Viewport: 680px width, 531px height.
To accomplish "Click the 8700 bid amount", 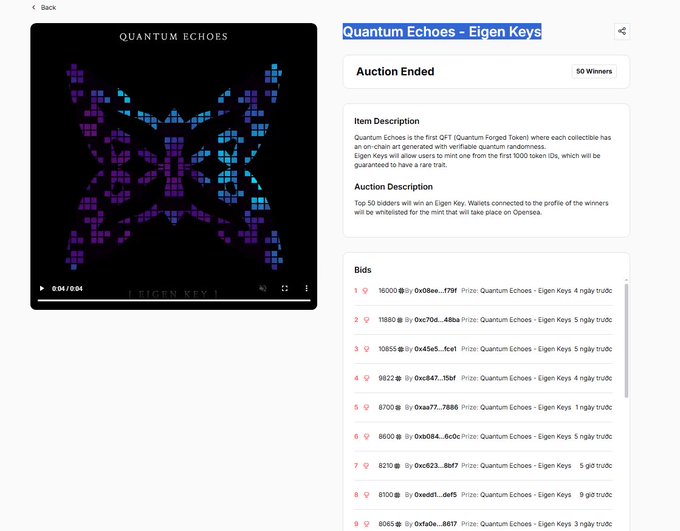I will tap(386, 407).
